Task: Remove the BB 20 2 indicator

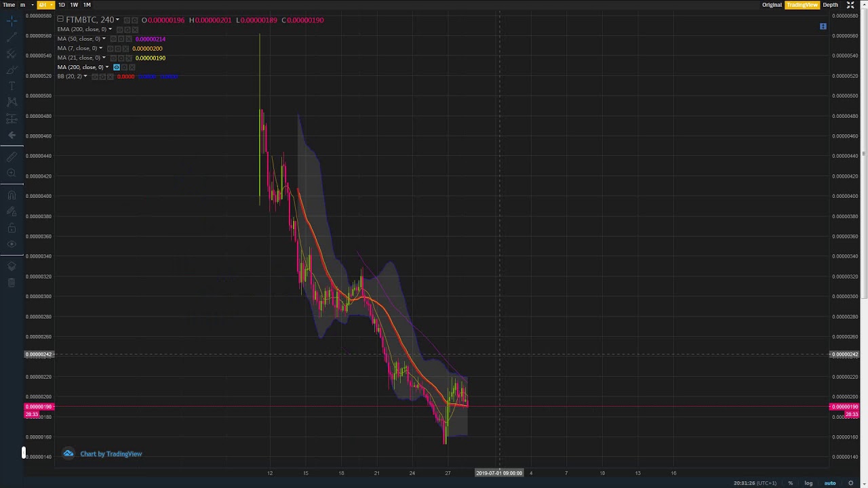Action: (x=110, y=77)
